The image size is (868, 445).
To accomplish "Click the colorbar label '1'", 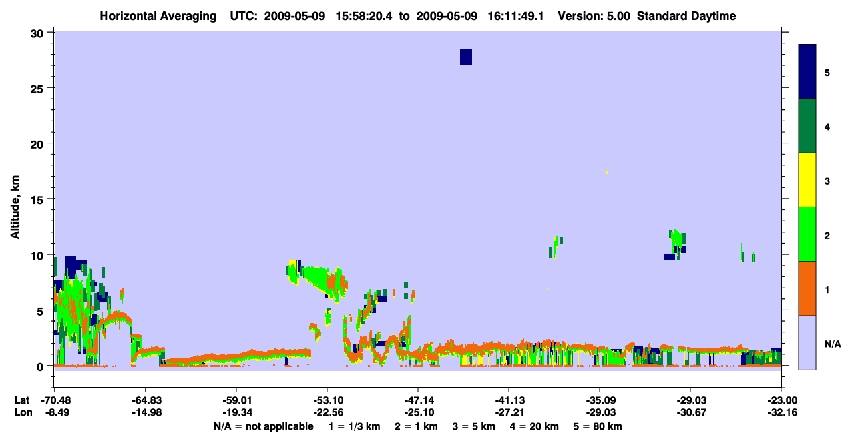I will coord(827,289).
